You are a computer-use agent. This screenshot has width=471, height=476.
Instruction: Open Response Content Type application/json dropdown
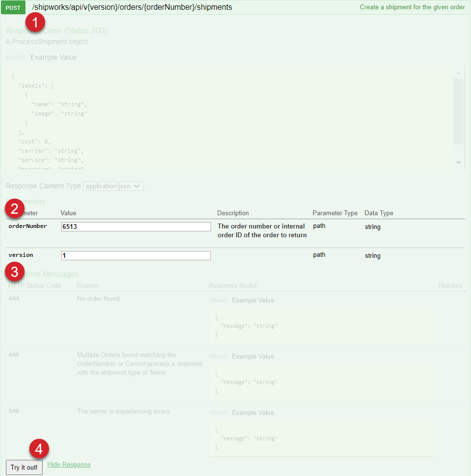click(114, 186)
